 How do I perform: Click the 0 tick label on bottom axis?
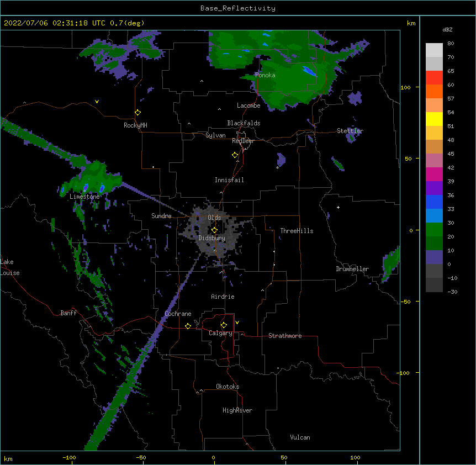213,457
